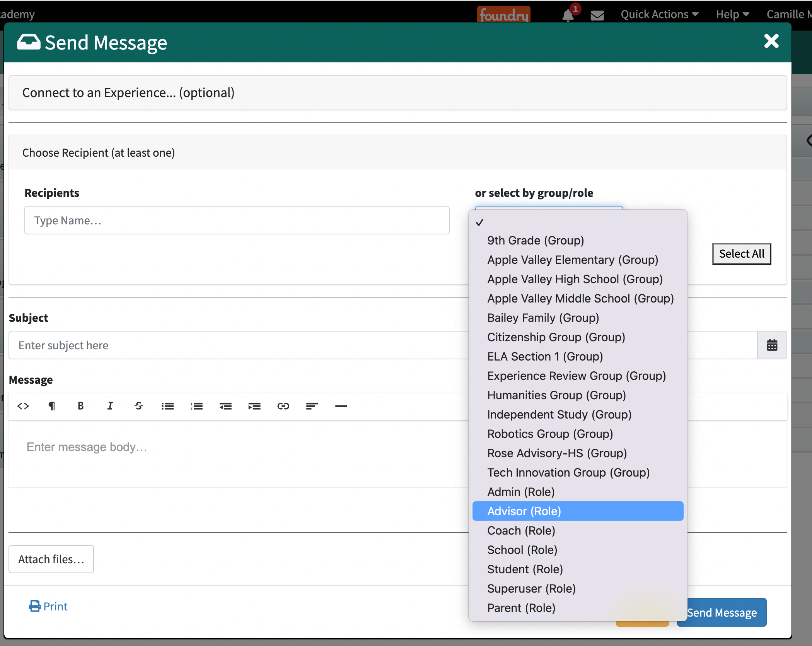The width and height of the screenshot is (812, 646).
Task: Open the Quick Actions dropdown
Action: (x=659, y=14)
